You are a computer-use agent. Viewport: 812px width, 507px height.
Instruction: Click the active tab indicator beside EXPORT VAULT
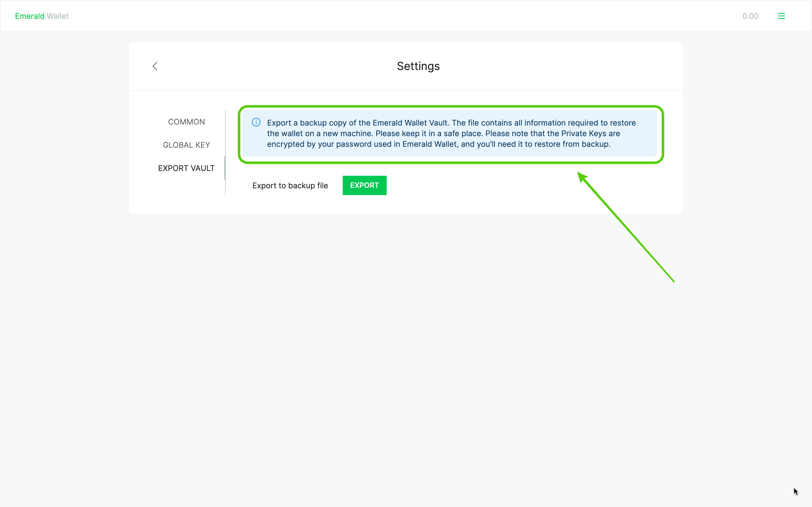pos(225,168)
